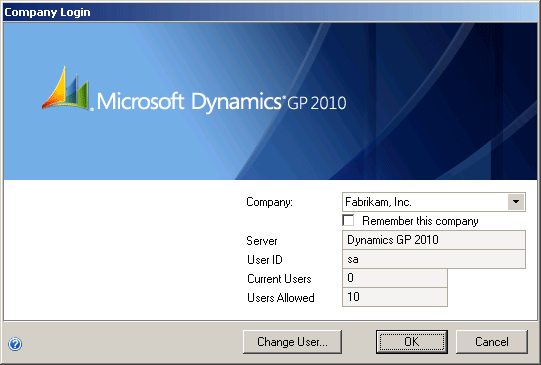Click the Company: label
This screenshot has width=541, height=365.
[269, 202]
